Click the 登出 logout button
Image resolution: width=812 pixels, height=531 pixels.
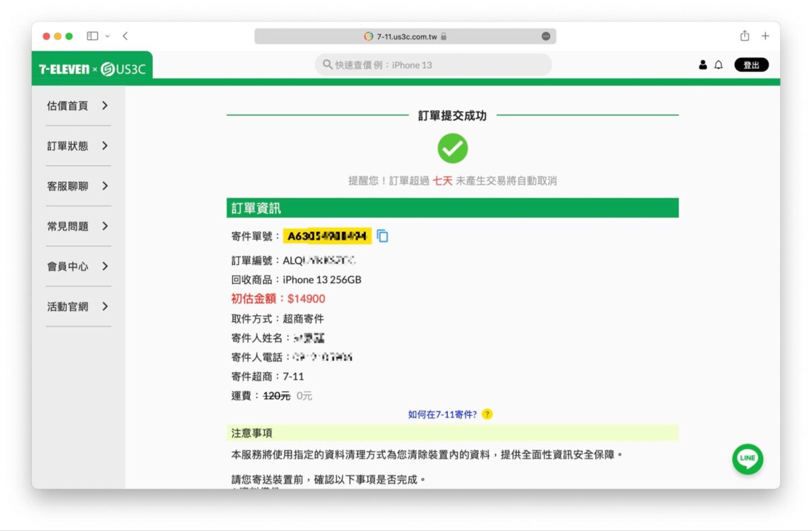tap(751, 65)
